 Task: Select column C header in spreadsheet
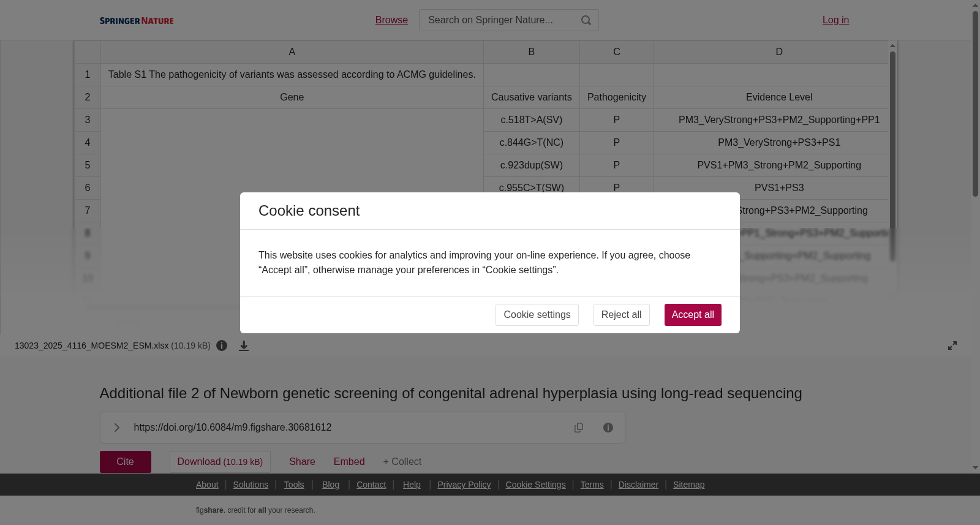click(x=617, y=52)
